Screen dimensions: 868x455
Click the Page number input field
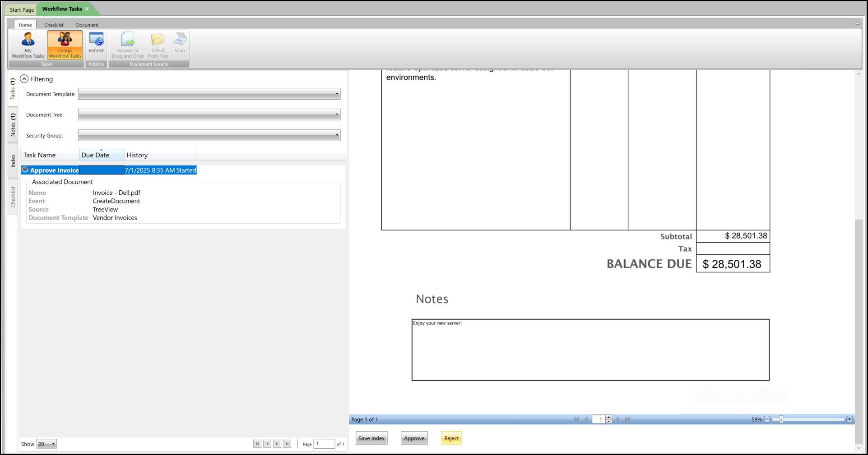tap(324, 444)
